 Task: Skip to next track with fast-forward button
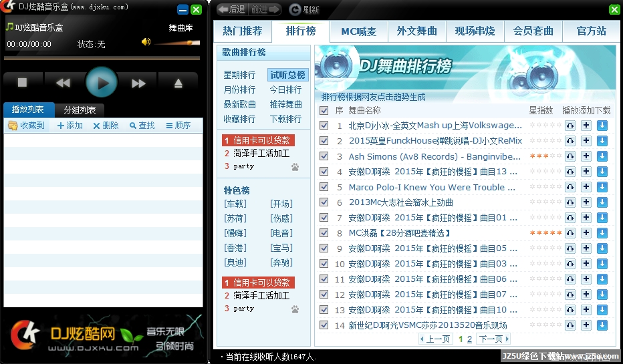138,83
